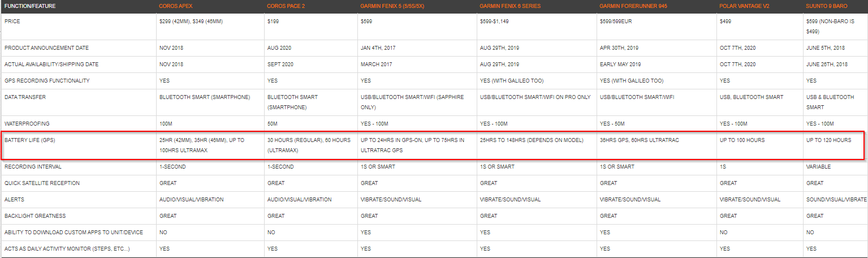Select the "Up to 120 hours" battery cell
This screenshot has width=868, height=258.
[828, 140]
